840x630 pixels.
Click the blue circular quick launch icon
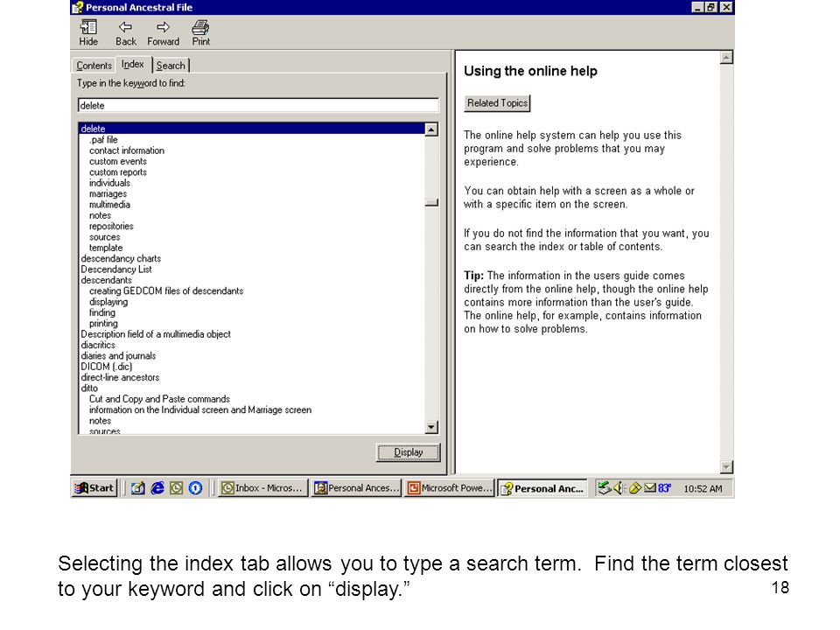pos(195,488)
